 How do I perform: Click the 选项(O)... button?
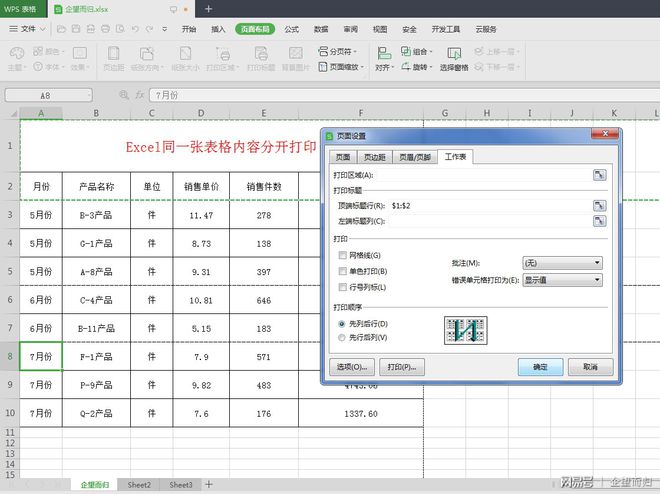tap(354, 367)
